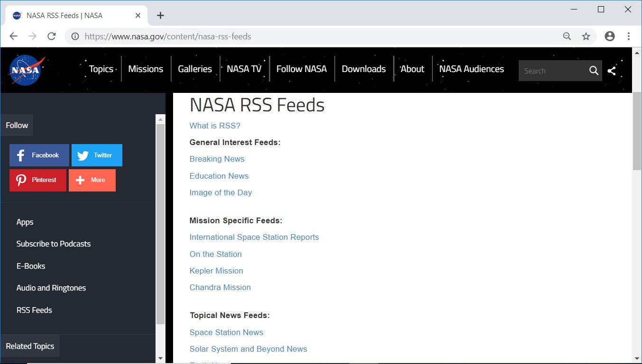Open the Kepler Mission feed link
The width and height of the screenshot is (642, 364).
tap(216, 271)
